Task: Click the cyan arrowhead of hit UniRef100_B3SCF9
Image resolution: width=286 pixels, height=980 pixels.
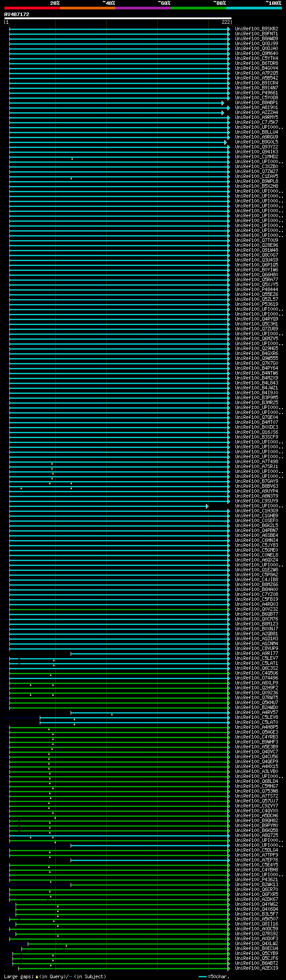Action: 229,437
